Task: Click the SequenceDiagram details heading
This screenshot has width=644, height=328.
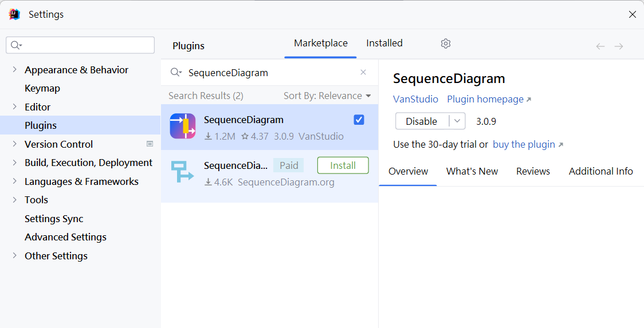Action: (449, 78)
